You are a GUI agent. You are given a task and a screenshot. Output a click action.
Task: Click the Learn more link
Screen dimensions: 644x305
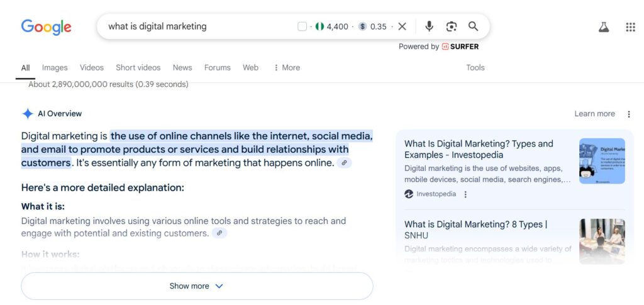pos(594,114)
